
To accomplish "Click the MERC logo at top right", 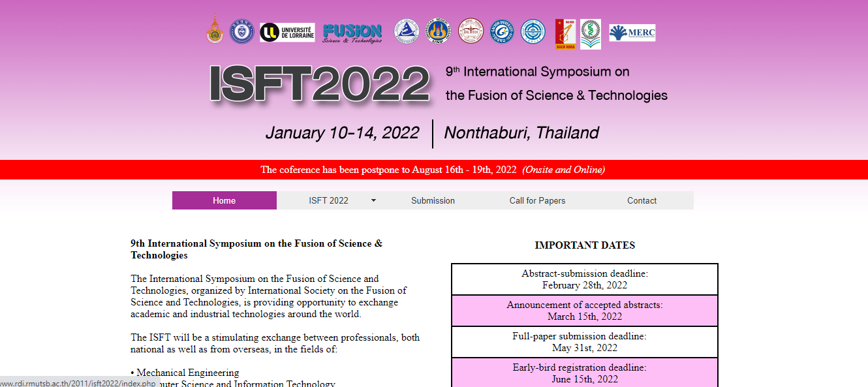I will click(x=631, y=32).
